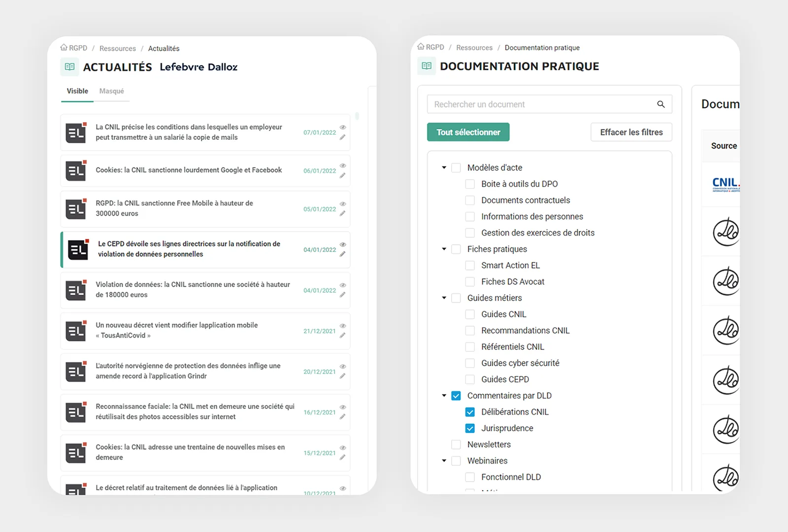Click RGPD breadcrumb link in Documentation panel
Screen dimensions: 788x532
point(435,47)
